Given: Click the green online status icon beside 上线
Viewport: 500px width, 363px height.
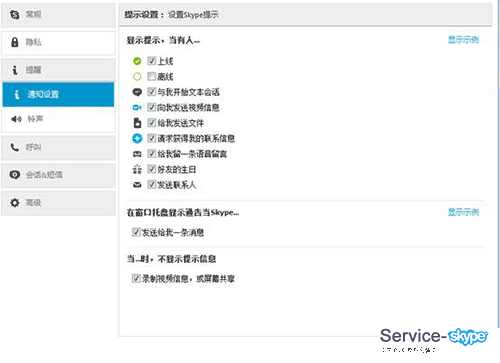Looking at the screenshot, I should (x=137, y=61).
